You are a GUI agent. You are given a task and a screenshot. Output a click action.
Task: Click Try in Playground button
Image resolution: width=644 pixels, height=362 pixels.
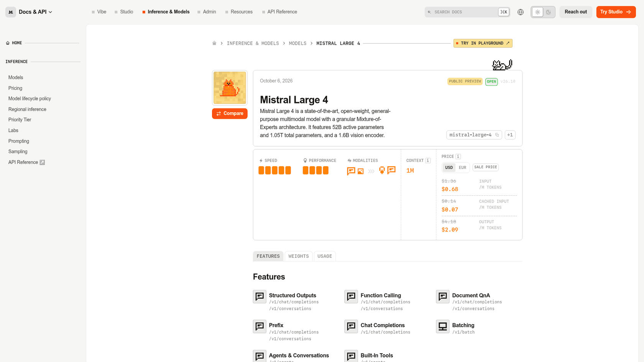tap(483, 43)
